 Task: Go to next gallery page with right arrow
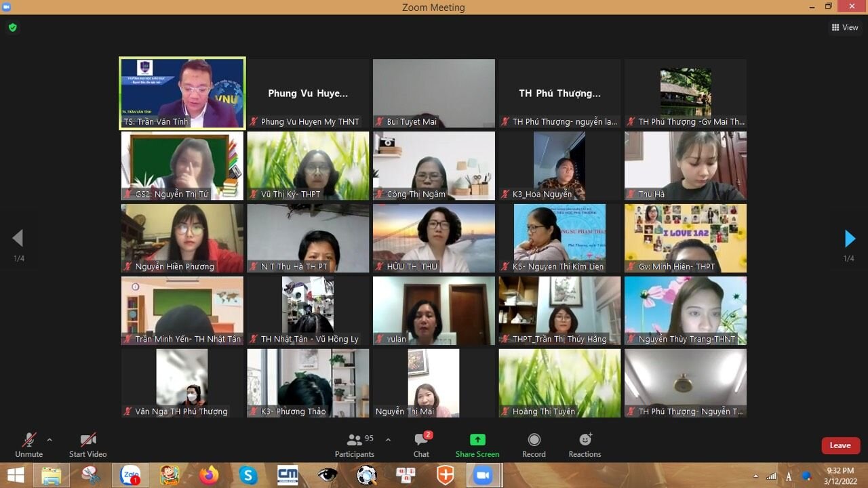[849, 239]
